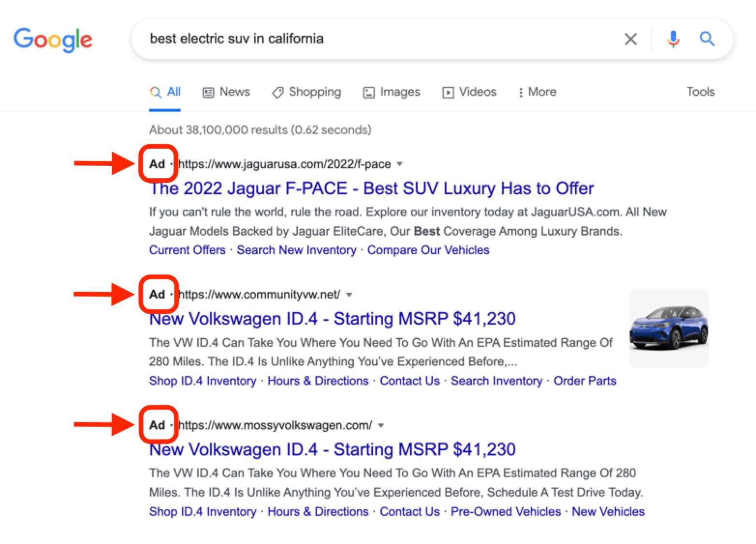Select the Images tab icon

[x=369, y=92]
